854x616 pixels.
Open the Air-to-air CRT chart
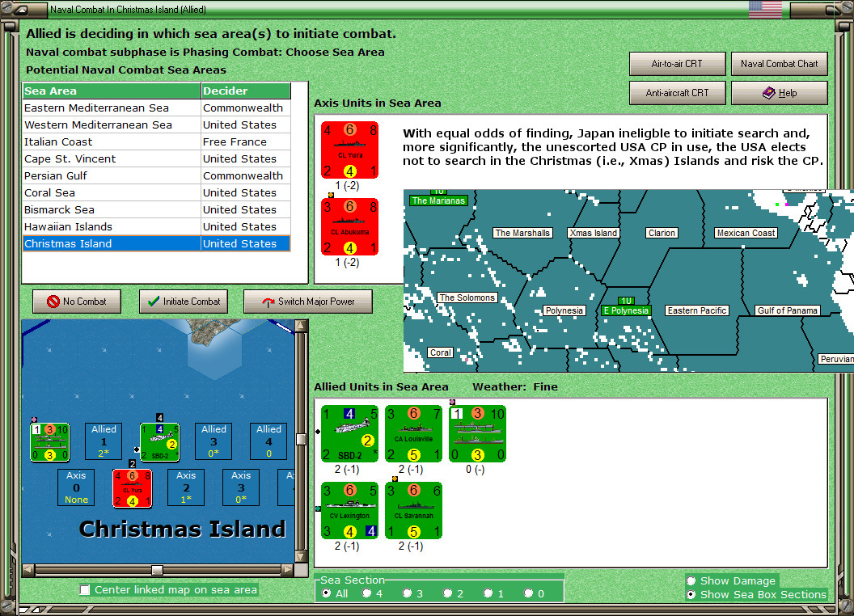pyautogui.click(x=677, y=64)
